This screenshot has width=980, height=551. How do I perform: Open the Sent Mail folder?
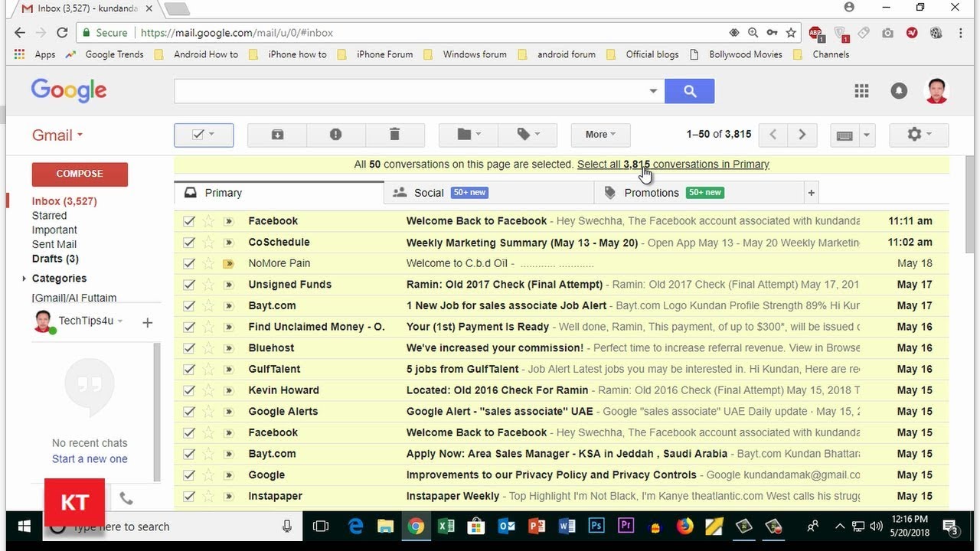(x=54, y=244)
